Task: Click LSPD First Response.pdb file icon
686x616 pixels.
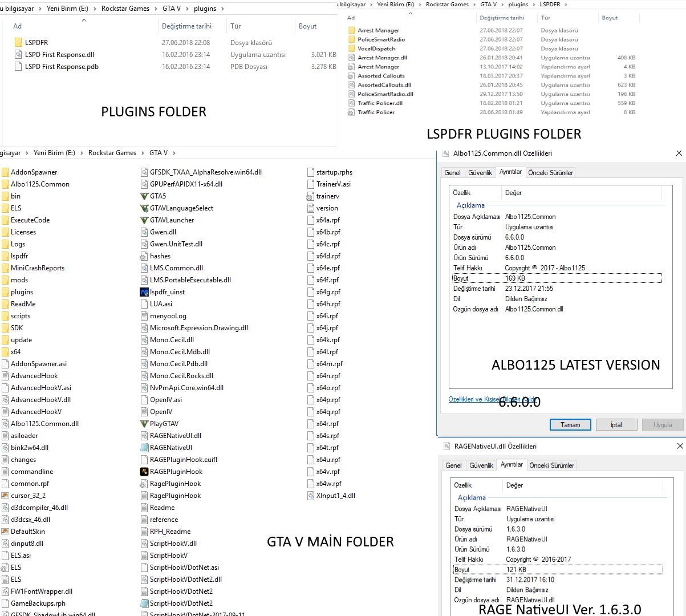Action: pos(18,67)
